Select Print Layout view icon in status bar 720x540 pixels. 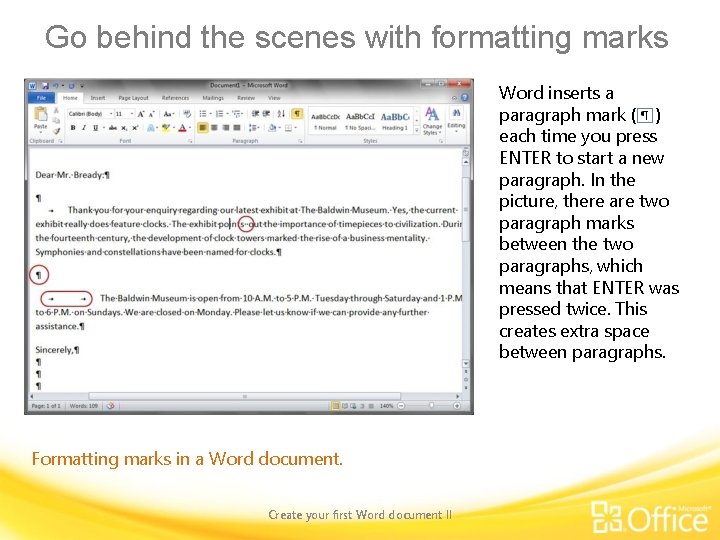(x=336, y=406)
